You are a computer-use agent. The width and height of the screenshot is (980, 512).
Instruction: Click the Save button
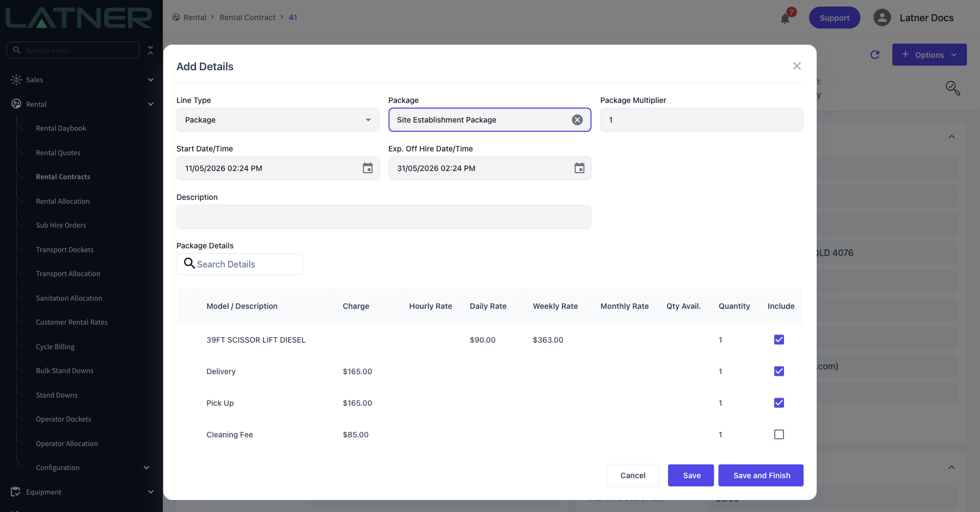[x=691, y=476]
